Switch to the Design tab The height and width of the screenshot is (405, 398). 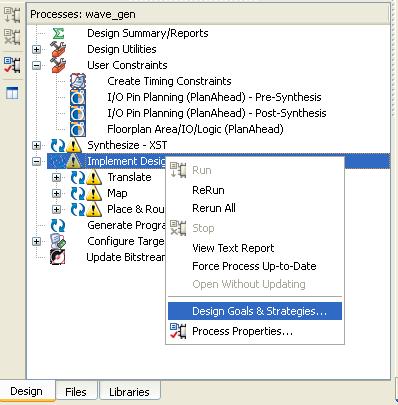(x=27, y=391)
